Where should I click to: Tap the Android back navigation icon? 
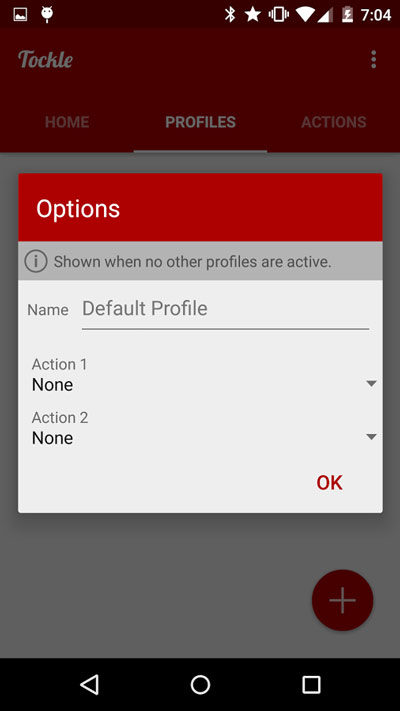pyautogui.click(x=89, y=684)
